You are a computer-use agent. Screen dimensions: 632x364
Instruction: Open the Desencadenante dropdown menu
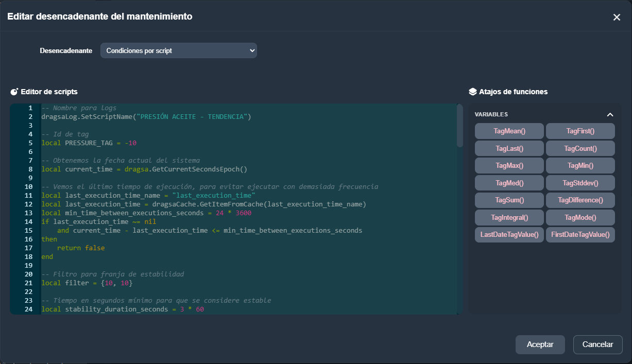pyautogui.click(x=178, y=50)
